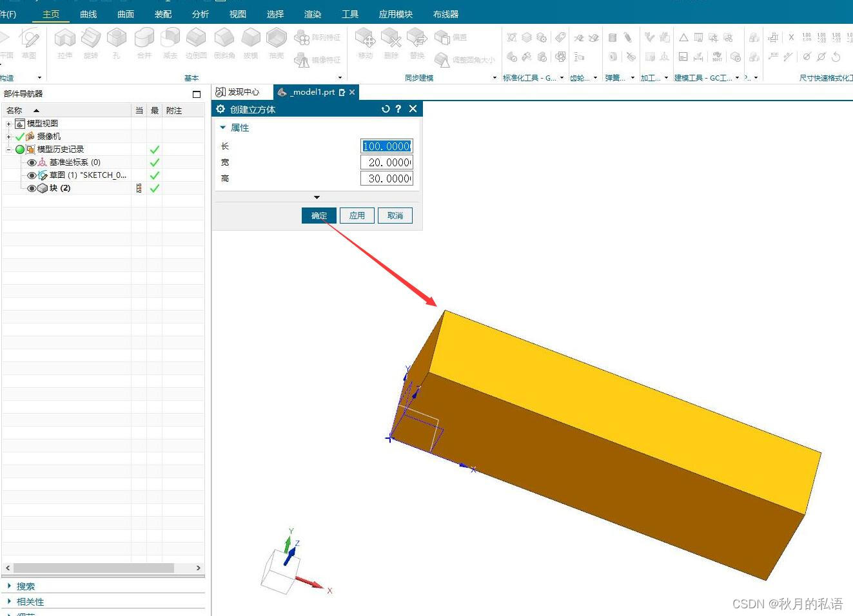Click the help question mark in 创建立方体 dialog

tap(398, 109)
